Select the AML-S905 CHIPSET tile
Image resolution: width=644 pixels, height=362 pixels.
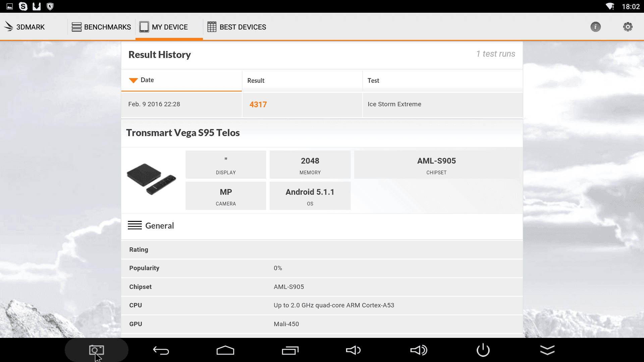pyautogui.click(x=436, y=165)
